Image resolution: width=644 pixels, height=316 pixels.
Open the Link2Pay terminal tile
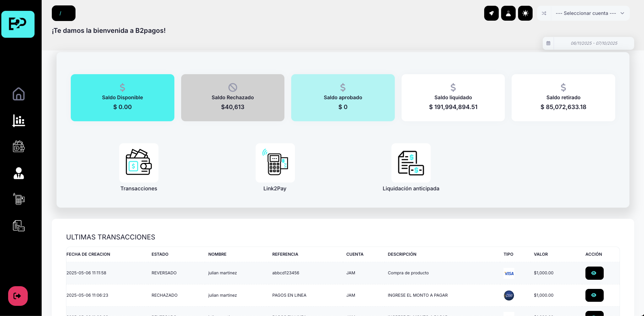click(275, 163)
